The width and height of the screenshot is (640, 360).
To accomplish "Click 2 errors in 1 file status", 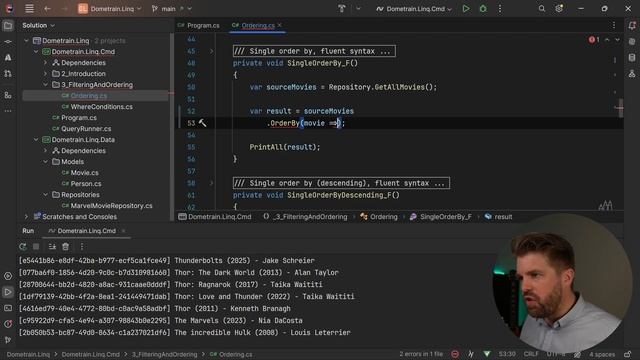I will click(421, 354).
